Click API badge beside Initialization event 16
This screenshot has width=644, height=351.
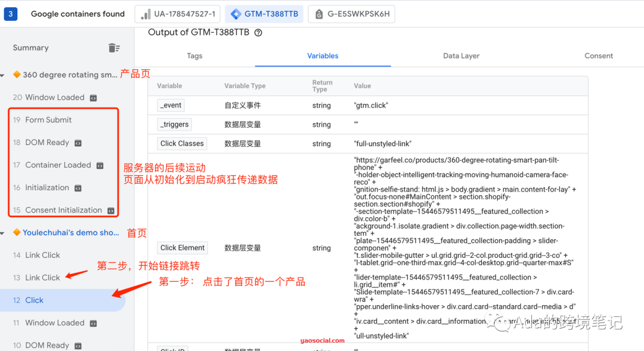click(78, 187)
